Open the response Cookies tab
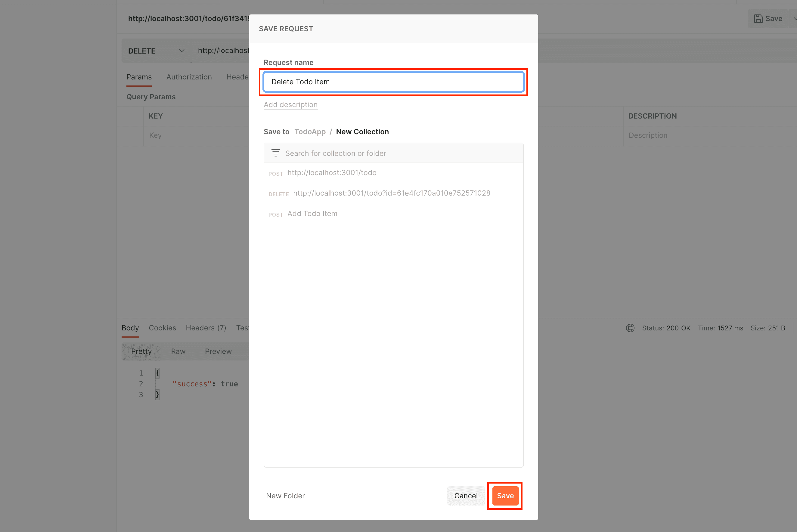This screenshot has height=532, width=797. [162, 328]
